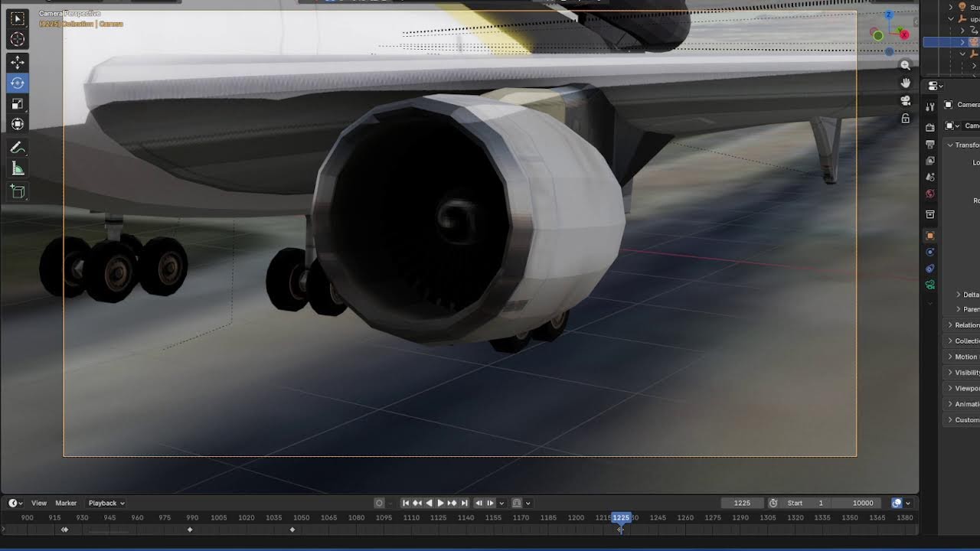Select the Select Box tool
Image resolution: width=980 pixels, height=551 pixels.
click(x=18, y=19)
